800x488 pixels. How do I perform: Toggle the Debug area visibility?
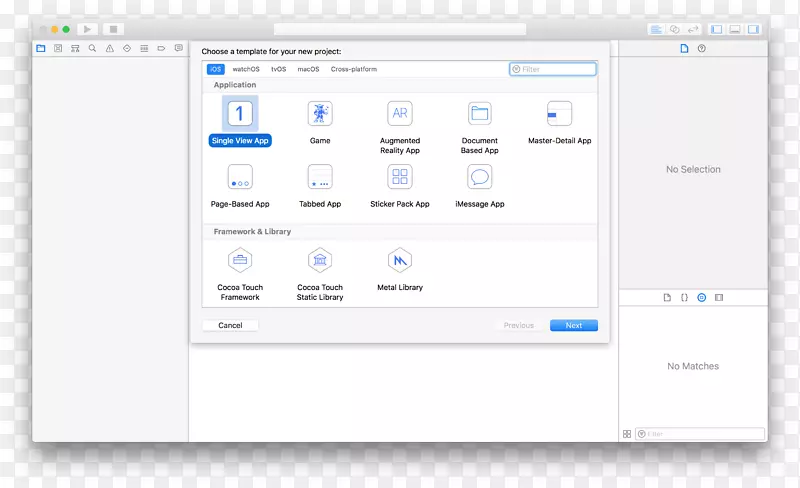click(x=735, y=30)
